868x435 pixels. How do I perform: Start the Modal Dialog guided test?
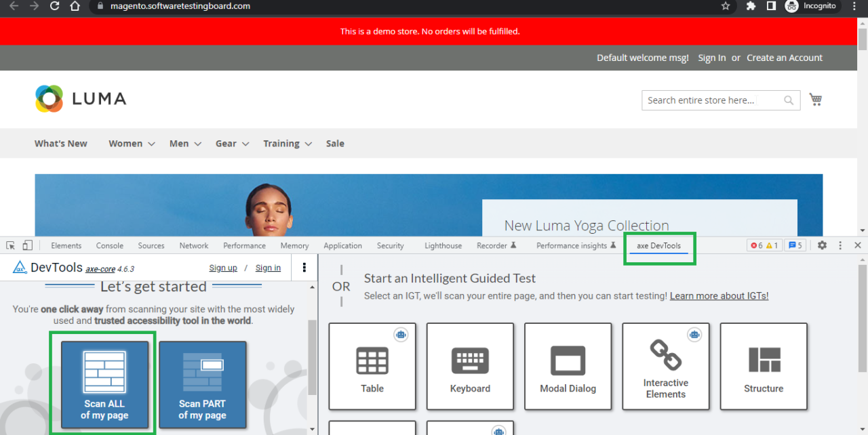coord(568,367)
